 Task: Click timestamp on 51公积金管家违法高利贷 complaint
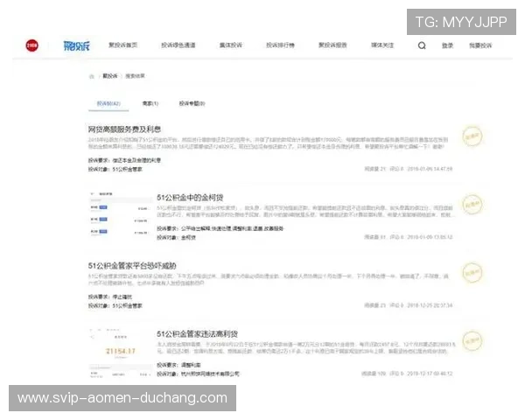pyautogui.click(x=430, y=374)
